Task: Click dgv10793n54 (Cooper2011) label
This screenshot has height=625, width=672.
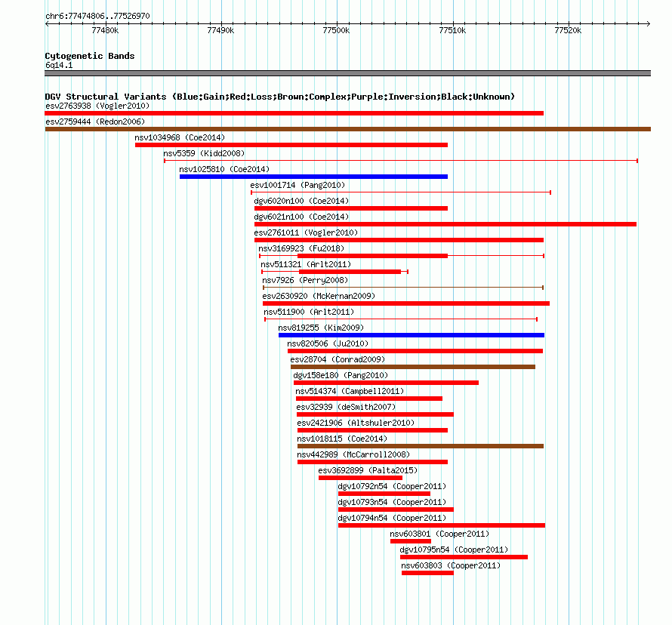Action: [392, 502]
